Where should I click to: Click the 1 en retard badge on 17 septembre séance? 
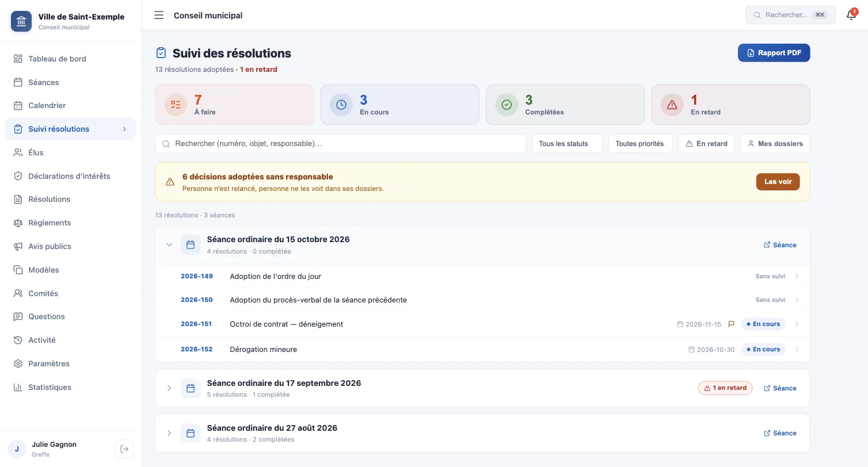pos(725,388)
